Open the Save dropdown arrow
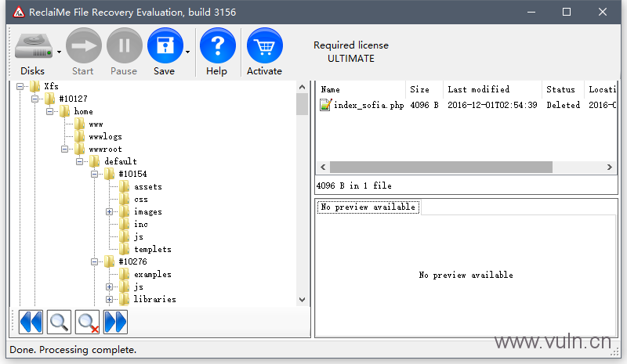627x364 pixels. click(x=187, y=52)
